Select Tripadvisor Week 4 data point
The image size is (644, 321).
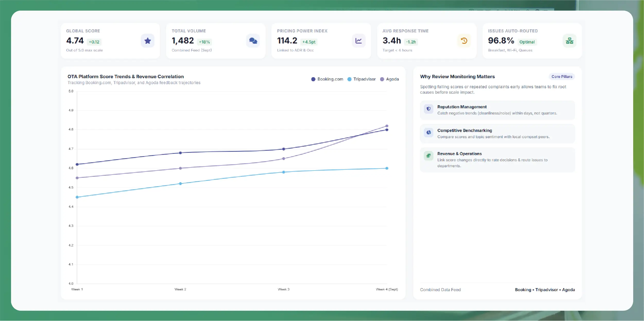point(387,168)
